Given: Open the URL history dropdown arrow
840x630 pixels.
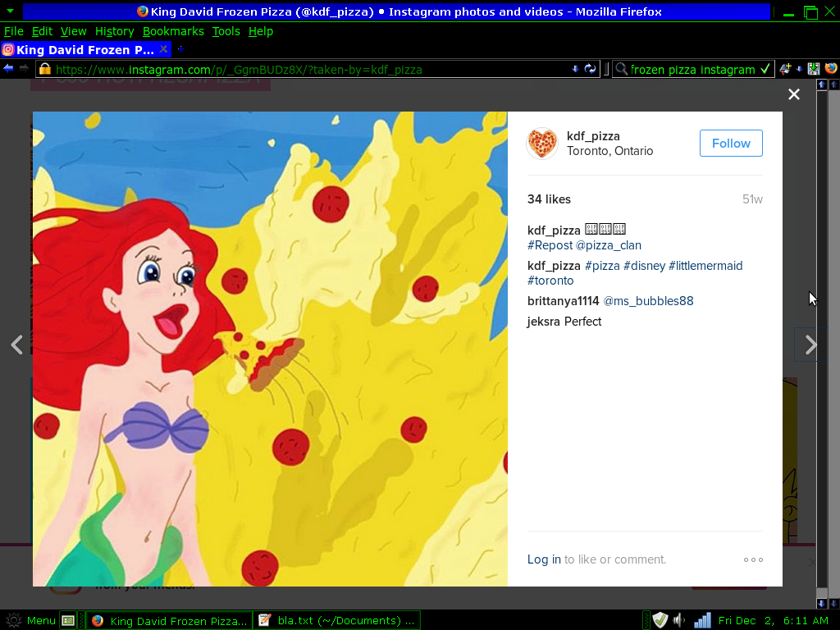Looking at the screenshot, I should click(x=575, y=69).
